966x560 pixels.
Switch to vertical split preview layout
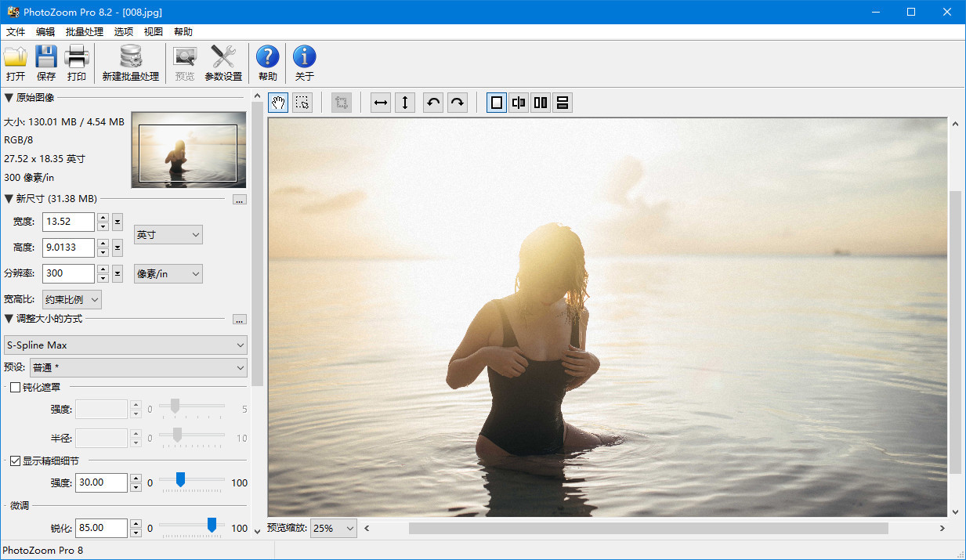(541, 103)
